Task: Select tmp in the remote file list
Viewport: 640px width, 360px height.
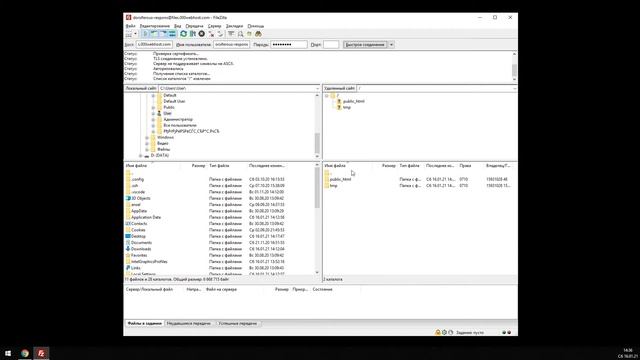Action: [420, 186]
